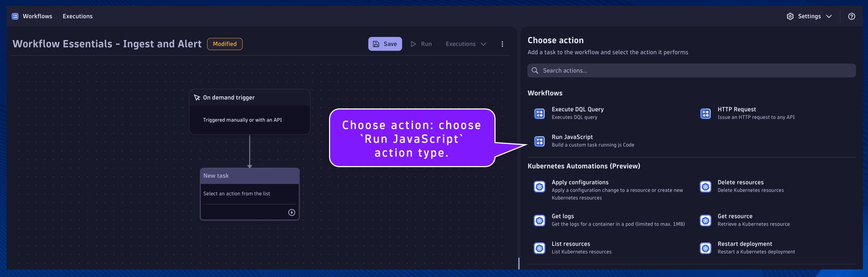Image resolution: width=868 pixels, height=277 pixels.
Task: Select the New task node header
Action: tap(250, 176)
